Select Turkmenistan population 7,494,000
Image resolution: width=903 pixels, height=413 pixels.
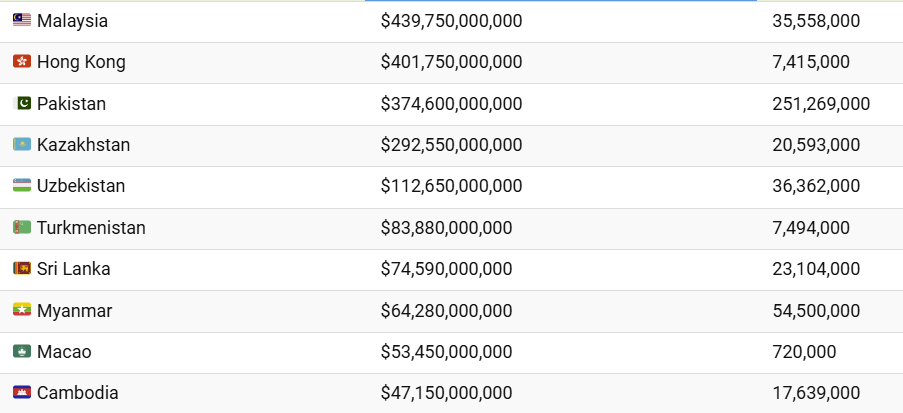click(x=811, y=228)
